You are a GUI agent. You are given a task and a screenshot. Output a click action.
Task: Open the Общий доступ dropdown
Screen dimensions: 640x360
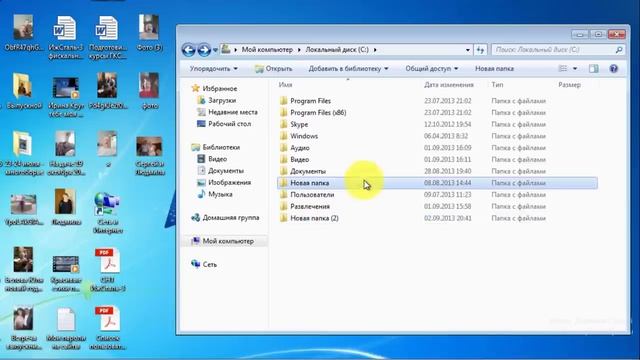[431, 69]
